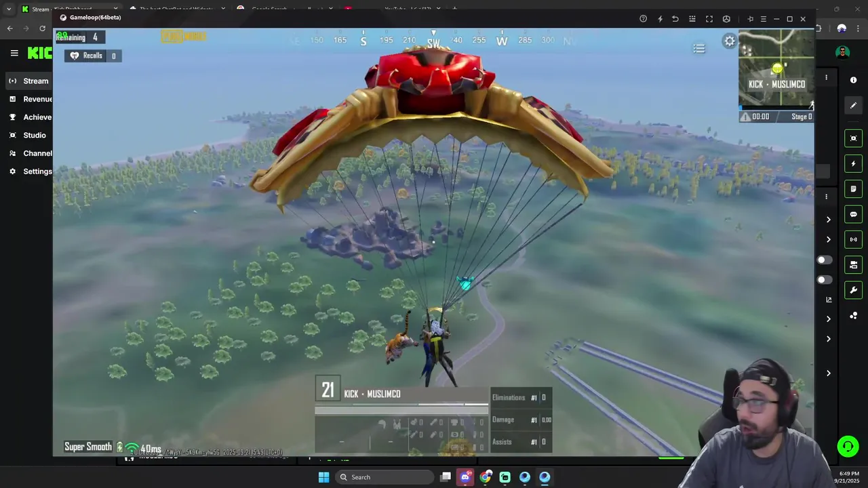This screenshot has width=868, height=488.
Task: Click the player health bar under the name
Action: coord(401,410)
